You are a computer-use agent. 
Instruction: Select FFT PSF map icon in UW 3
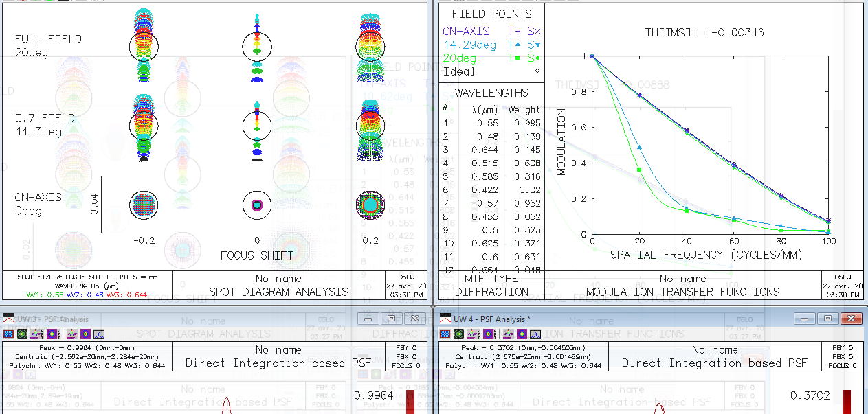pyautogui.click(x=54, y=334)
